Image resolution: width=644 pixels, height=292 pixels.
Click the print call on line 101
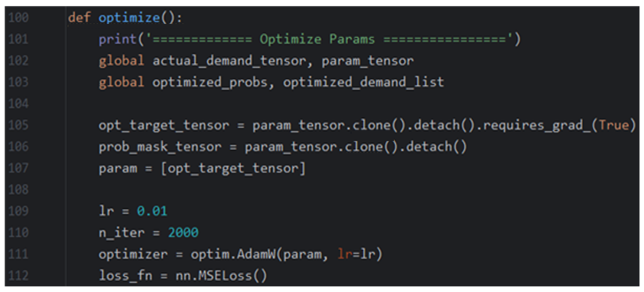117,39
